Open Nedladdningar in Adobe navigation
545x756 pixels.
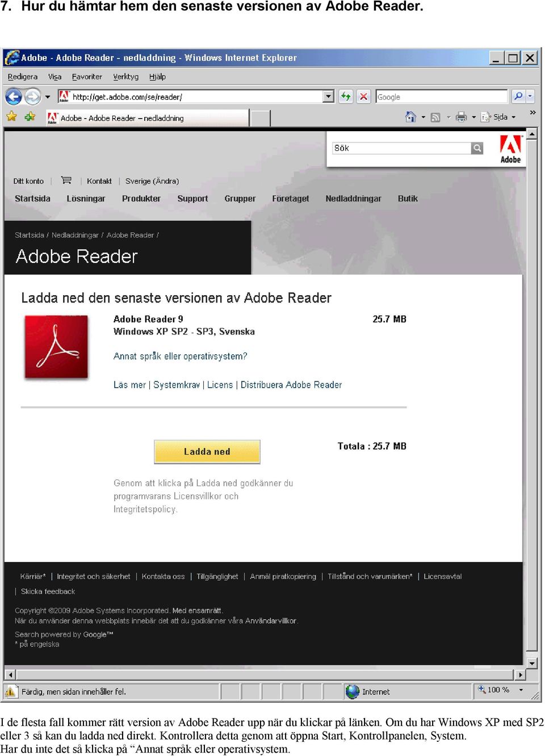(353, 199)
